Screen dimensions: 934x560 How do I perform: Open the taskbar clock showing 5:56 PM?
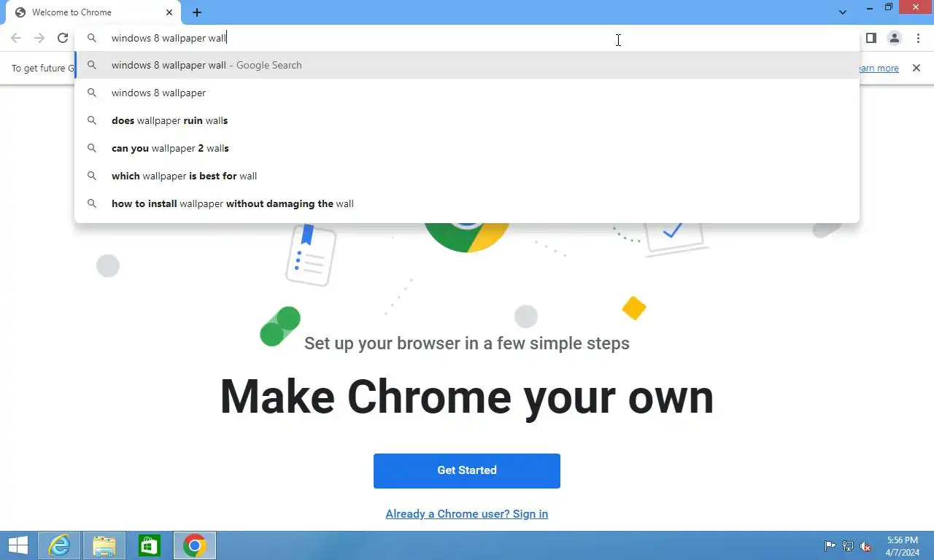tap(903, 546)
